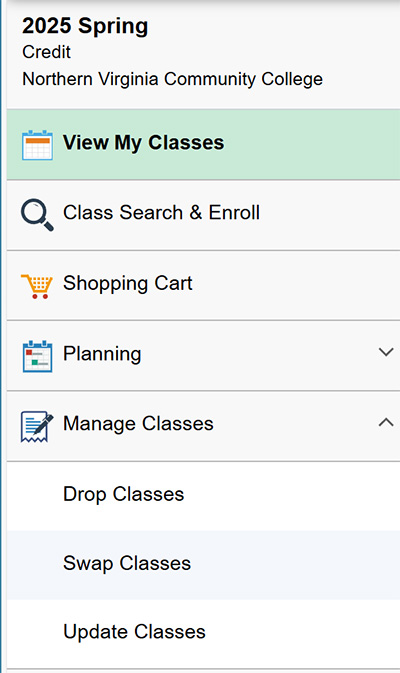Click the Manage Classes notepad pencil icon
400x673 pixels.
tap(37, 426)
